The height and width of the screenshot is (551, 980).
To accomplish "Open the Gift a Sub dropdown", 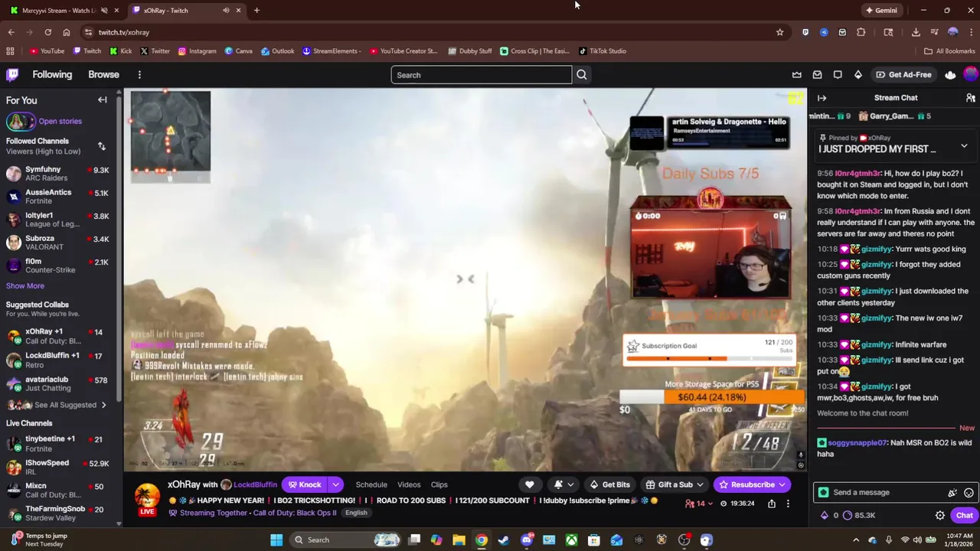I will tap(674, 484).
